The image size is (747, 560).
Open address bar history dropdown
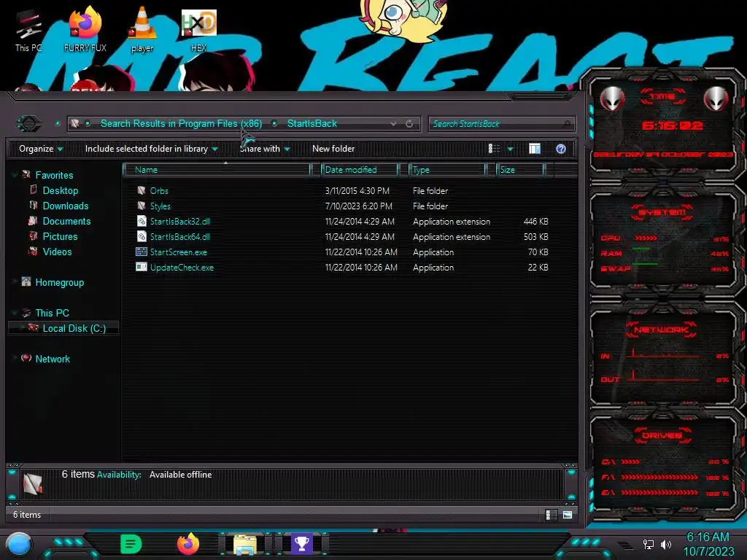(x=393, y=124)
